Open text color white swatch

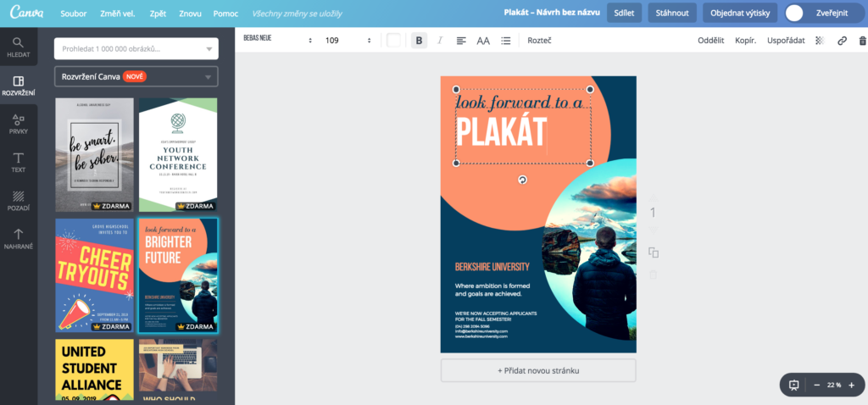point(393,41)
